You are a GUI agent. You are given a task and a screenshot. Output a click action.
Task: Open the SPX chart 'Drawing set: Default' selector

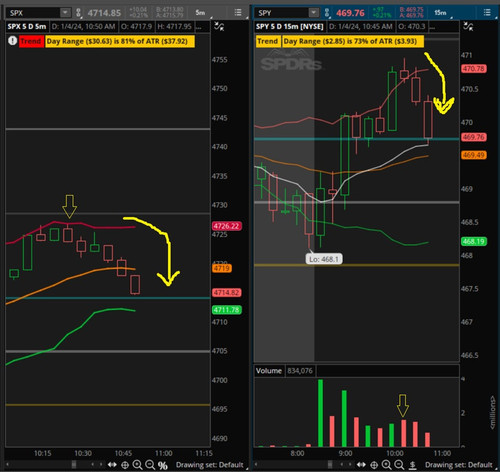click(210, 465)
